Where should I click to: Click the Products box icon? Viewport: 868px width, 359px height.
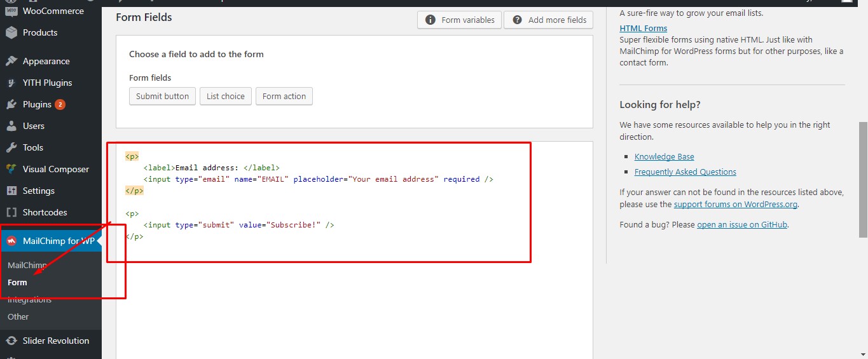tap(11, 33)
